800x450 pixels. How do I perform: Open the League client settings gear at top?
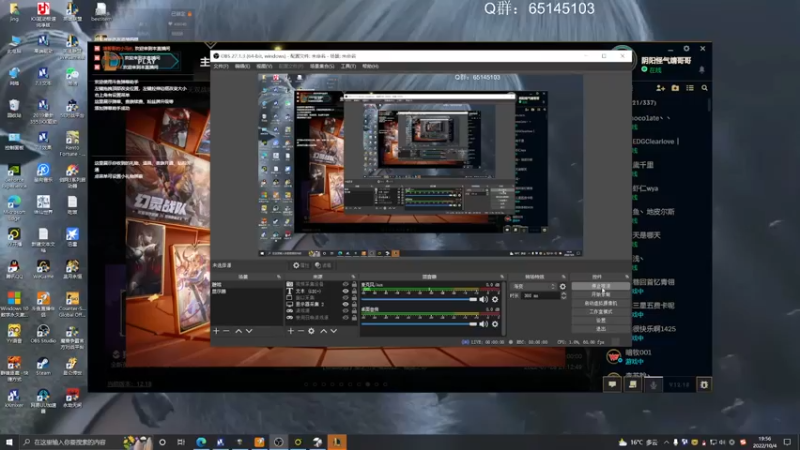(686, 48)
